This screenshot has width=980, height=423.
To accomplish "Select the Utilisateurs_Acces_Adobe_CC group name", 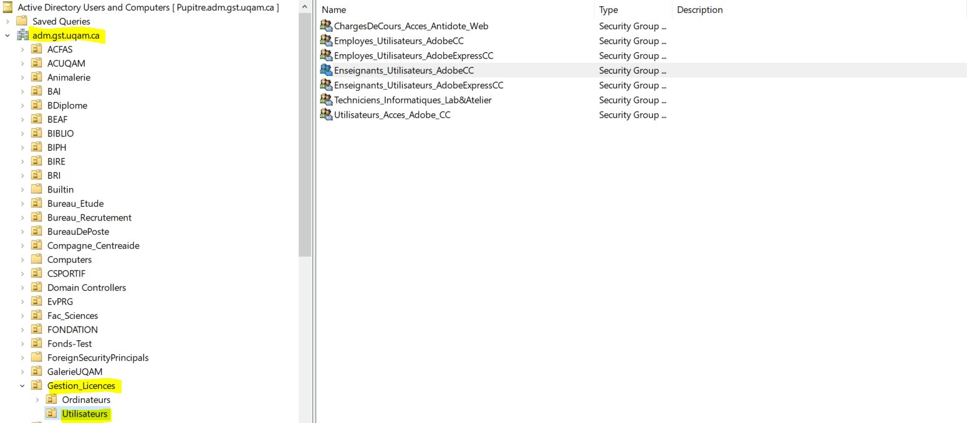I will (x=392, y=115).
